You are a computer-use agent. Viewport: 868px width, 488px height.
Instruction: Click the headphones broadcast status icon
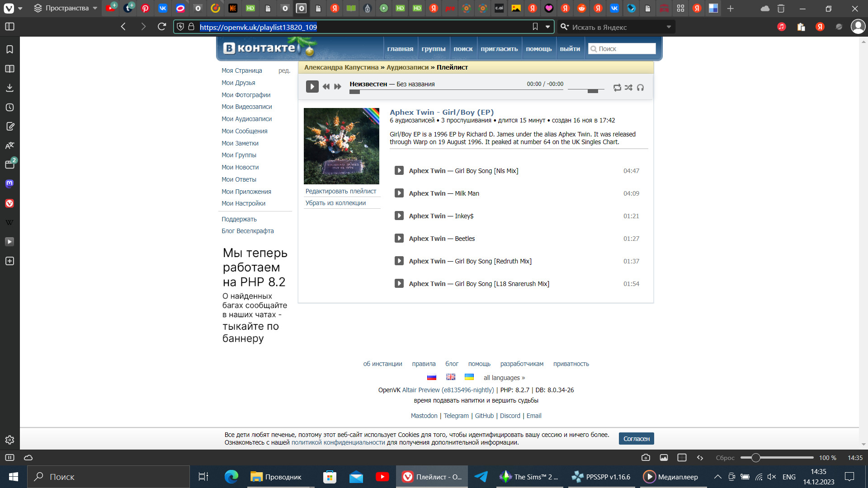[640, 88]
